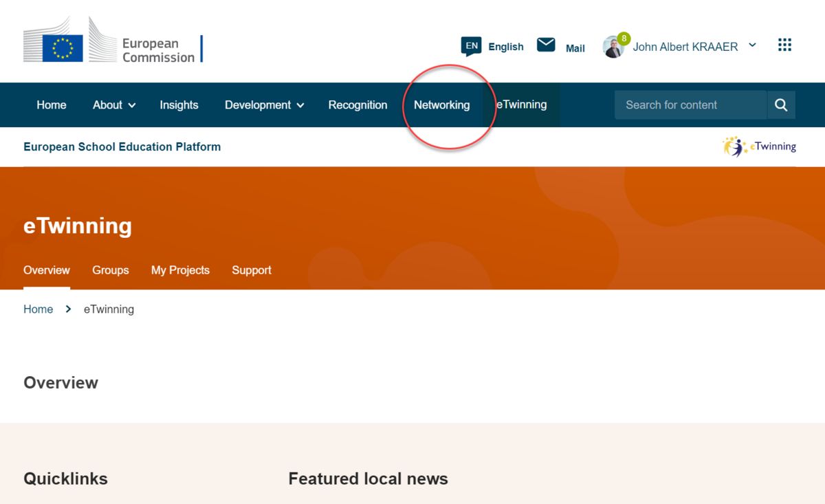Click the EN language speech bubble icon
This screenshot has width=825, height=504.
[x=471, y=46]
